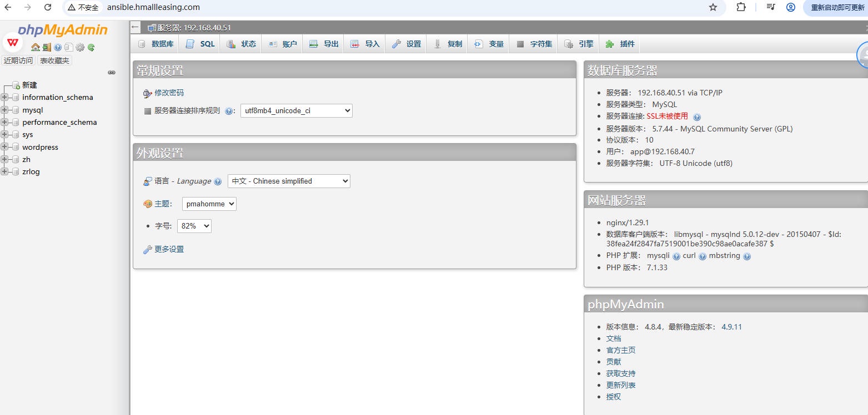
Task: Expand the mysql database tree node
Action: coord(4,110)
